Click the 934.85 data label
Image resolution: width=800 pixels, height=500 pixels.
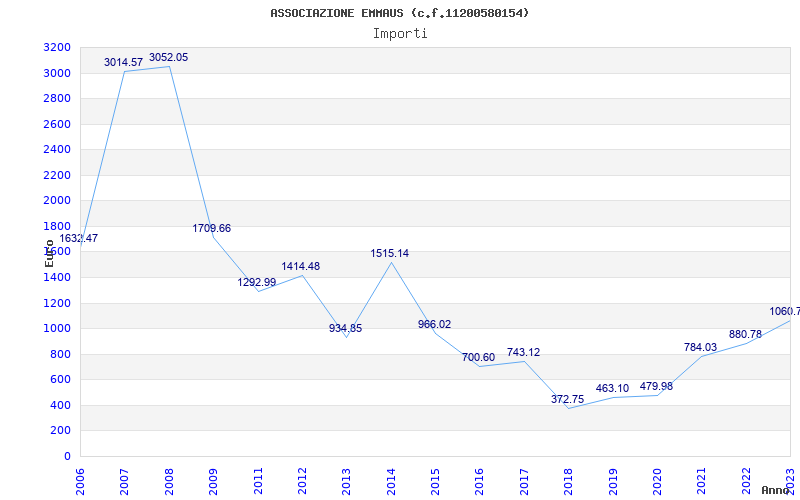point(345,328)
